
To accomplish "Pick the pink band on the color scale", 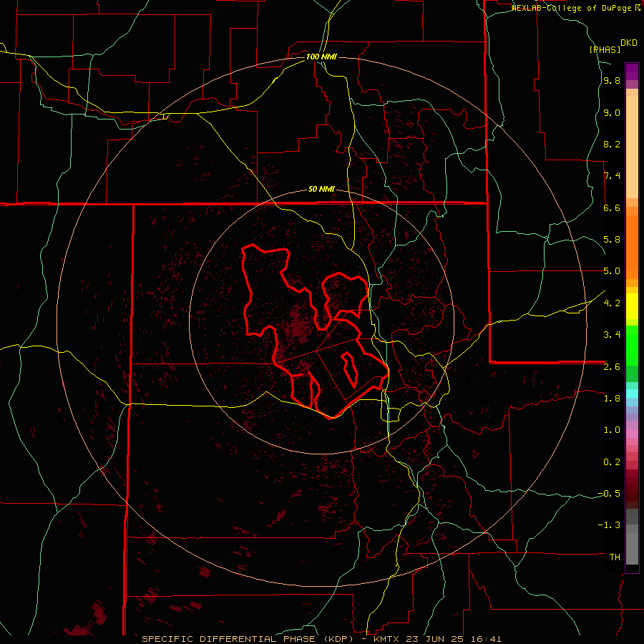I will [x=632, y=434].
